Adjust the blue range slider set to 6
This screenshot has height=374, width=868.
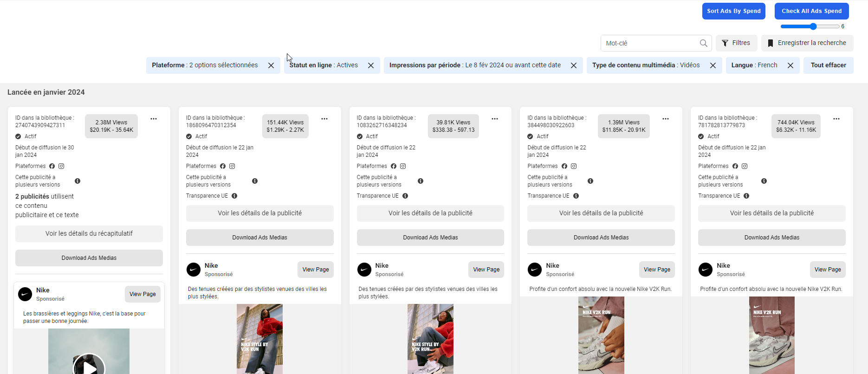click(x=810, y=26)
